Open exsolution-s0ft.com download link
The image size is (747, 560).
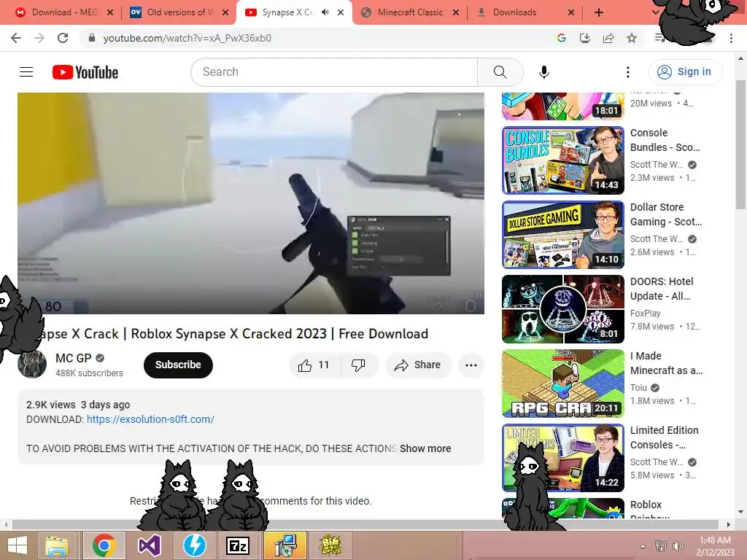(150, 419)
